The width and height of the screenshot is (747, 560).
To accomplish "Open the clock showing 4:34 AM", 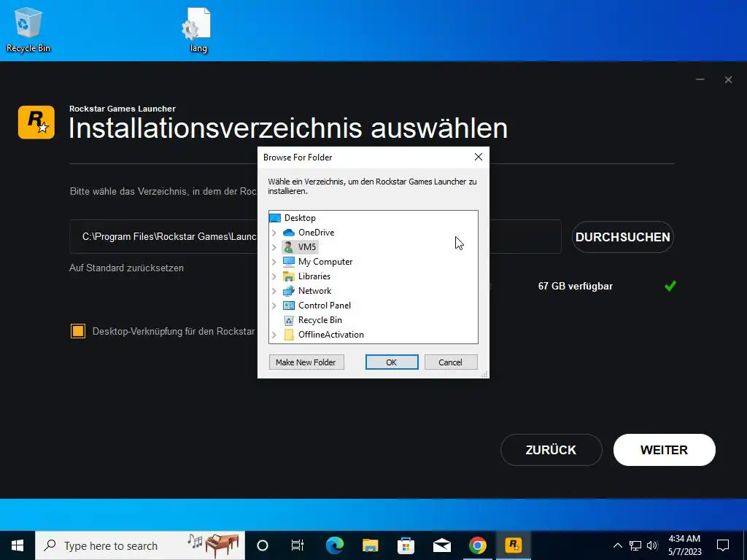I will pos(684,545).
